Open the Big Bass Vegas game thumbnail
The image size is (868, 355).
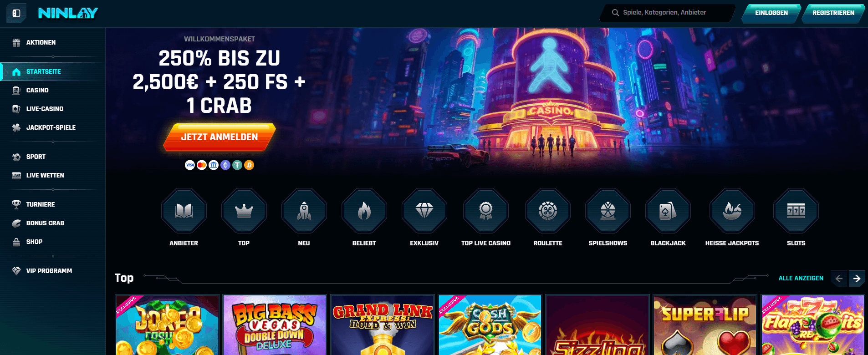(x=275, y=325)
